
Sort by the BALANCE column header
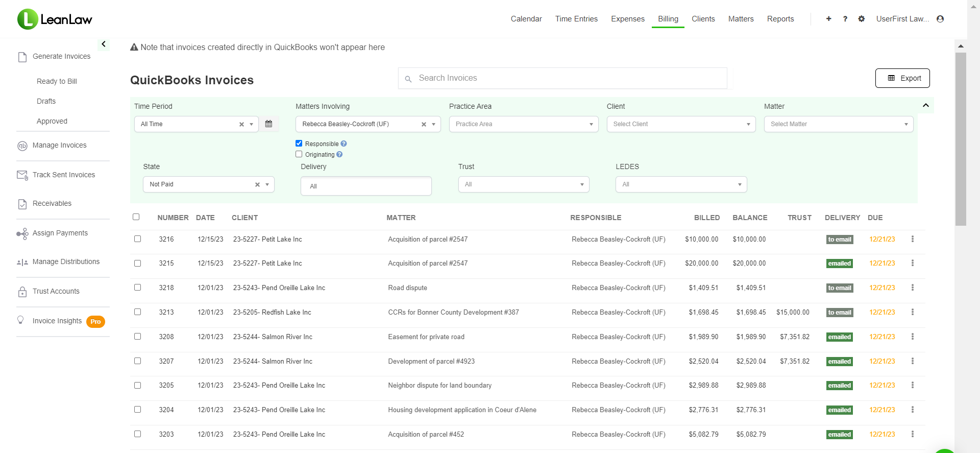[750, 218]
